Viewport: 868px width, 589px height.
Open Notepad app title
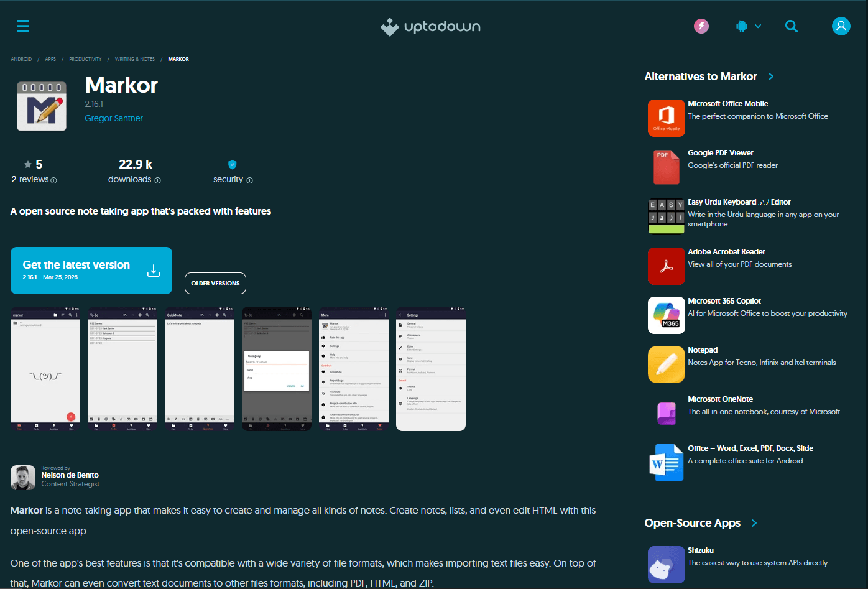[x=703, y=350]
